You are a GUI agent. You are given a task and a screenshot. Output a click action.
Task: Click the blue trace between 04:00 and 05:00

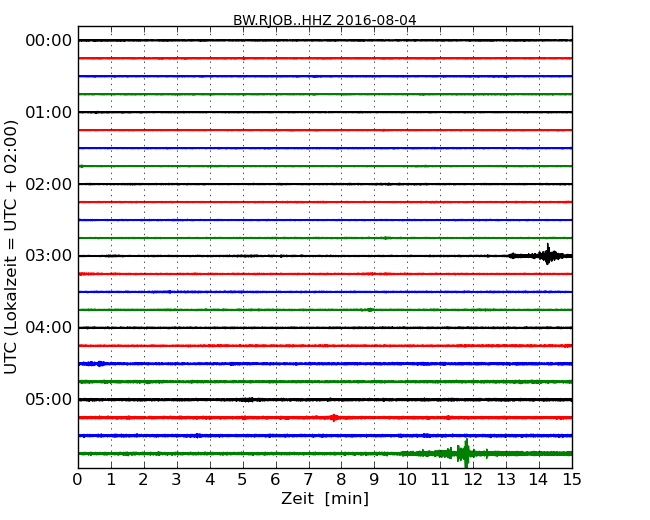(325, 364)
